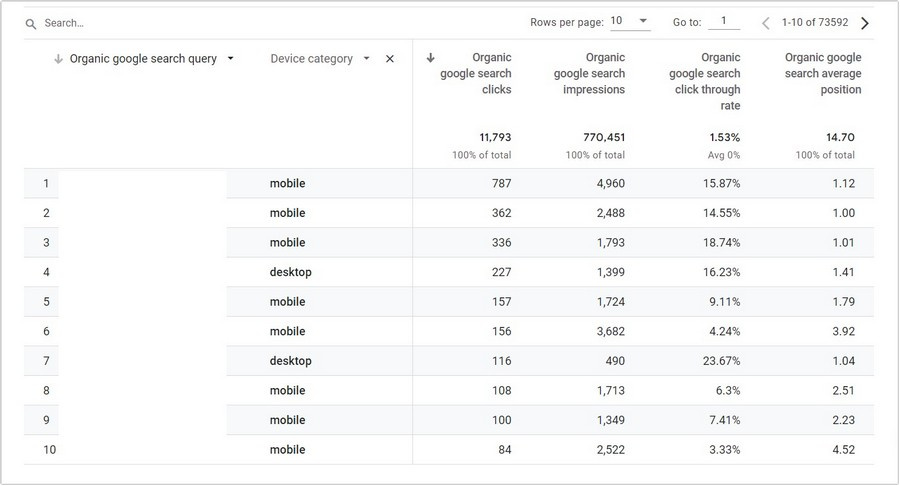Select average CTR value 1.53%

(724, 137)
